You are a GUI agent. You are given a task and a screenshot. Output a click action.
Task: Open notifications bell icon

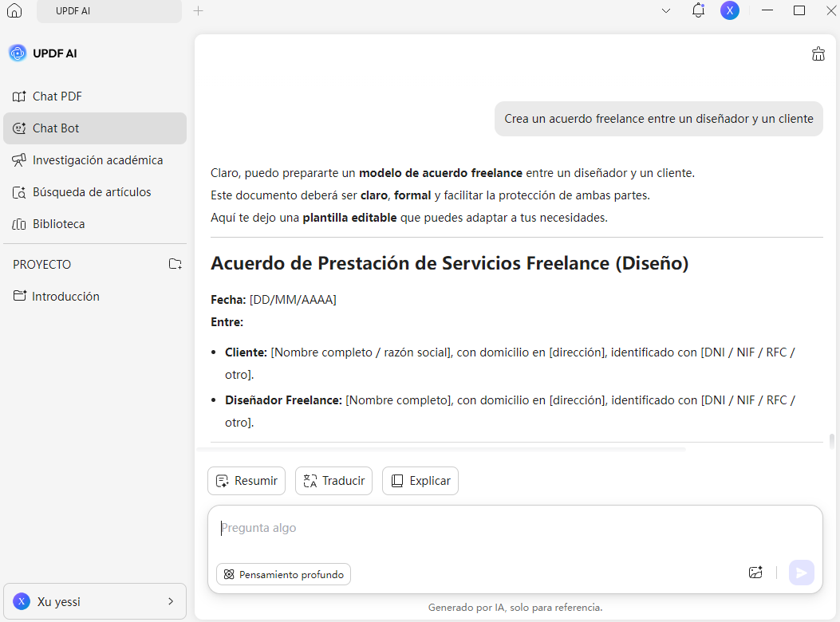698,10
